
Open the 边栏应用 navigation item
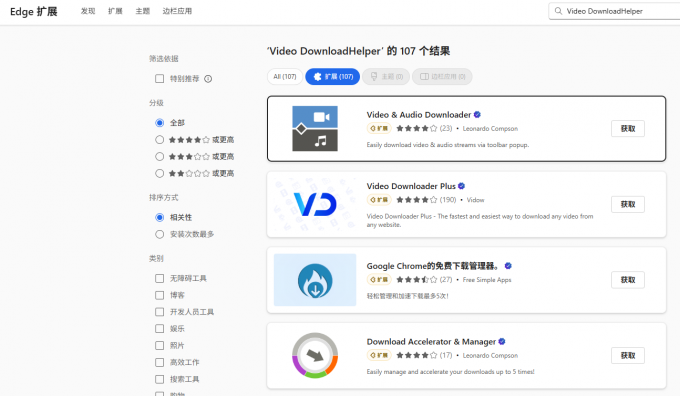click(x=177, y=11)
